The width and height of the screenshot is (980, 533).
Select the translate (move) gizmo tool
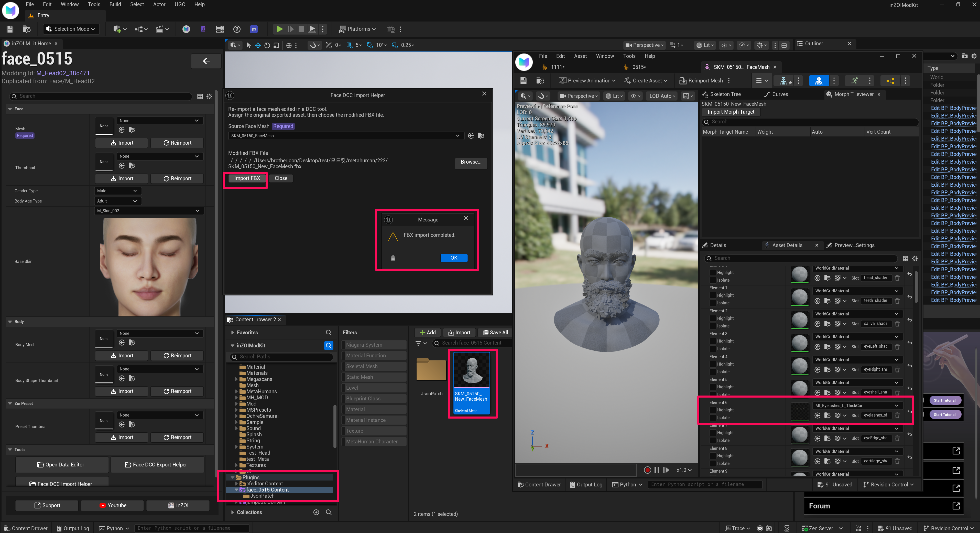(x=258, y=45)
